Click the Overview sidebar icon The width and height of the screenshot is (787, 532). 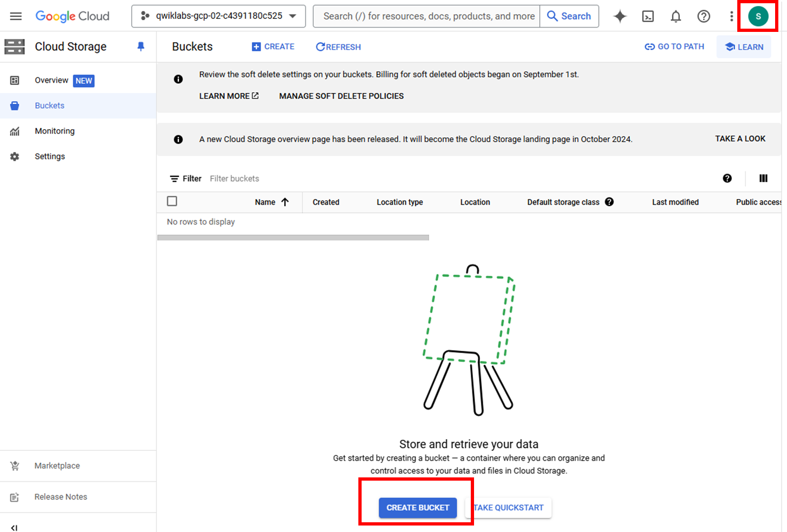(x=15, y=81)
